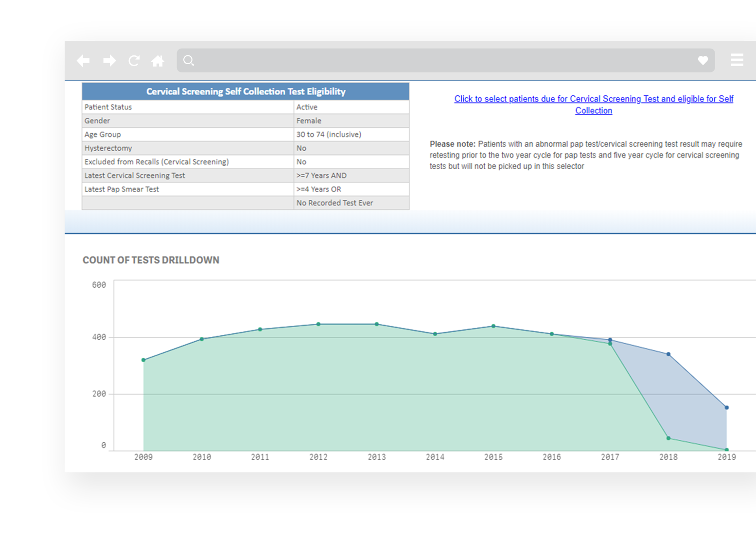Open the hamburger menu
The image size is (756, 538).
(x=737, y=60)
